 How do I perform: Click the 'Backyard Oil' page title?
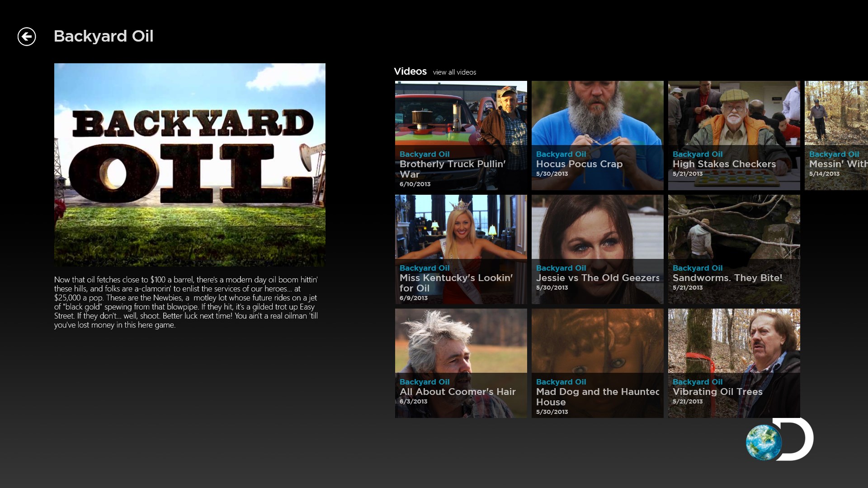[x=104, y=36]
